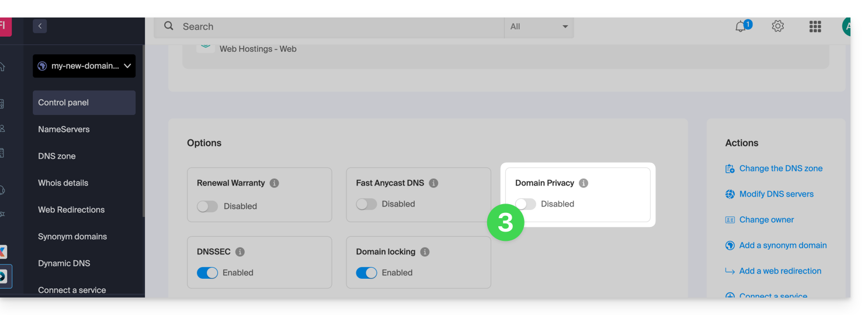Go to DNS zone menu item

tap(57, 156)
